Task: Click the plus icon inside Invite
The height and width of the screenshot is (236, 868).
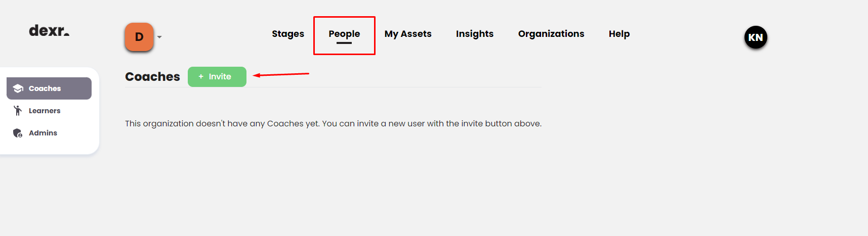Action: pos(201,77)
